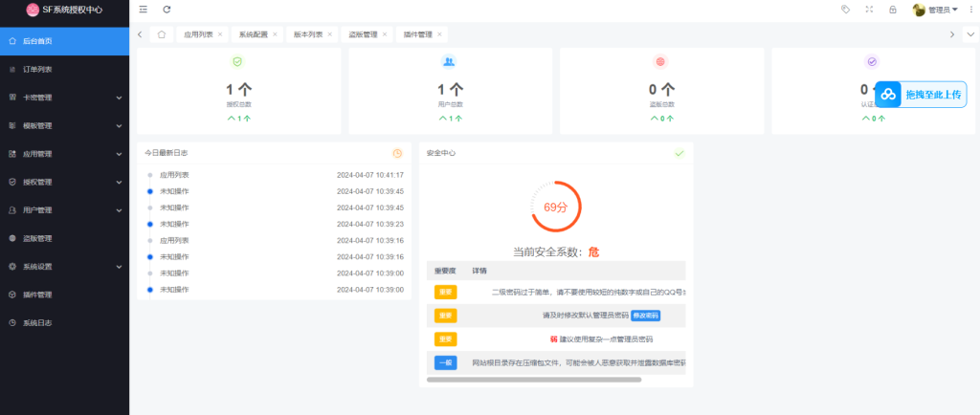Click the 用户总数 count 1 个
This screenshot has height=415, width=980.
[x=451, y=89]
